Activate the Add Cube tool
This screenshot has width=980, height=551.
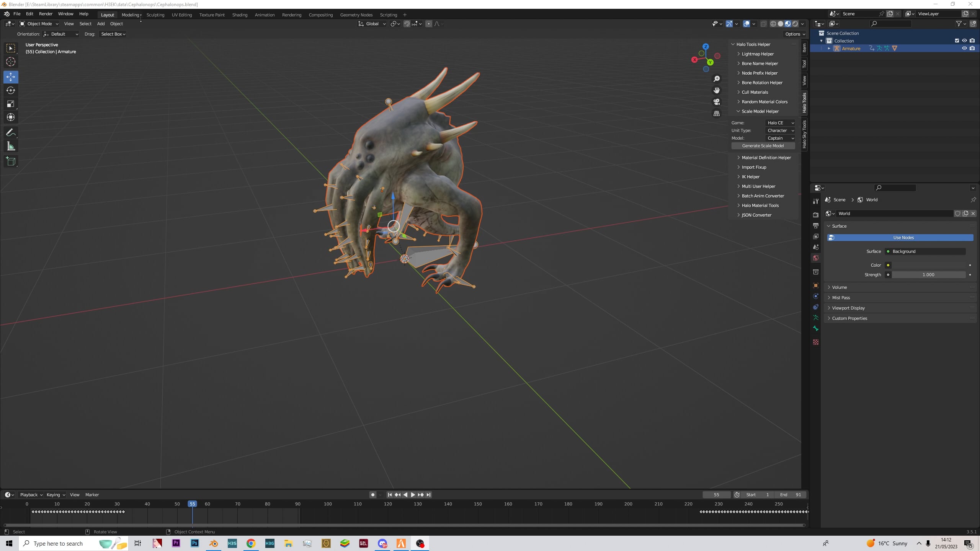(11, 161)
